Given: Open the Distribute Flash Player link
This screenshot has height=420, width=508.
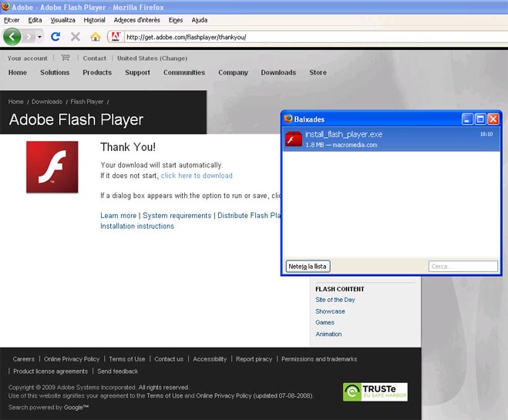Looking at the screenshot, I should coord(249,216).
